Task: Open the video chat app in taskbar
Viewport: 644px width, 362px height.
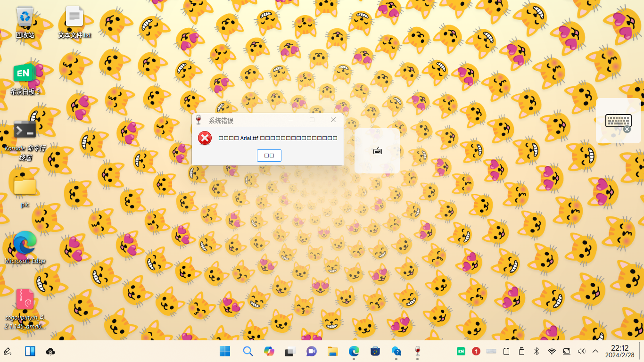Action: 311,351
